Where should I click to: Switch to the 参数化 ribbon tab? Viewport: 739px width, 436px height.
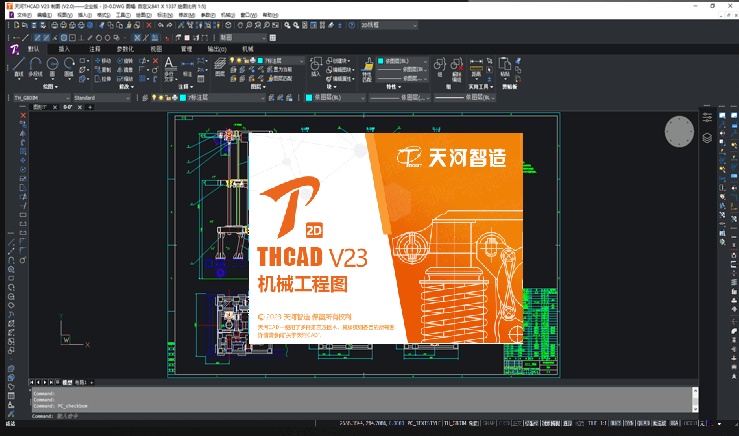(x=126, y=47)
